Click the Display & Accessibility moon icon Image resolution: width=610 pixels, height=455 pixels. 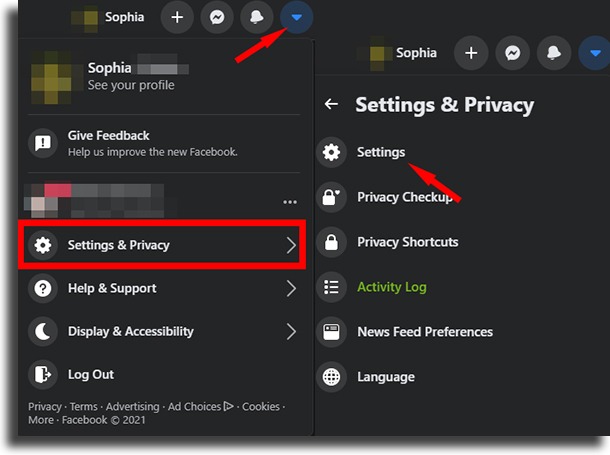point(43,331)
